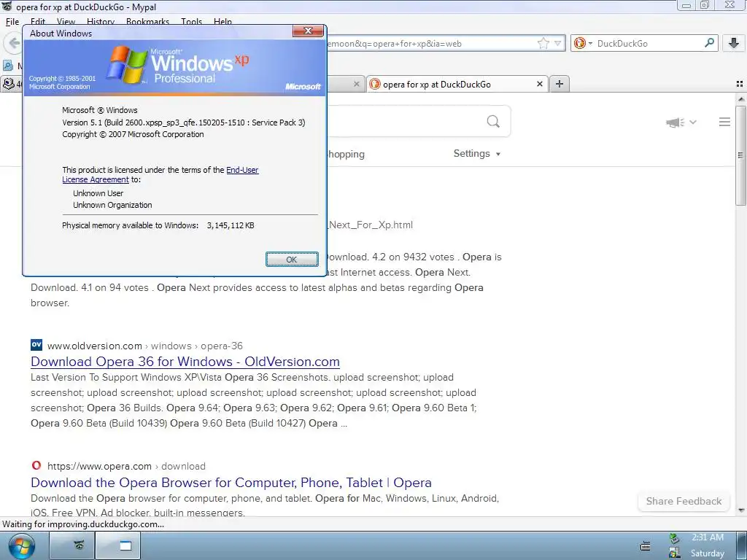
Task: Click the keyboard icon in system tray
Action: 645,545
